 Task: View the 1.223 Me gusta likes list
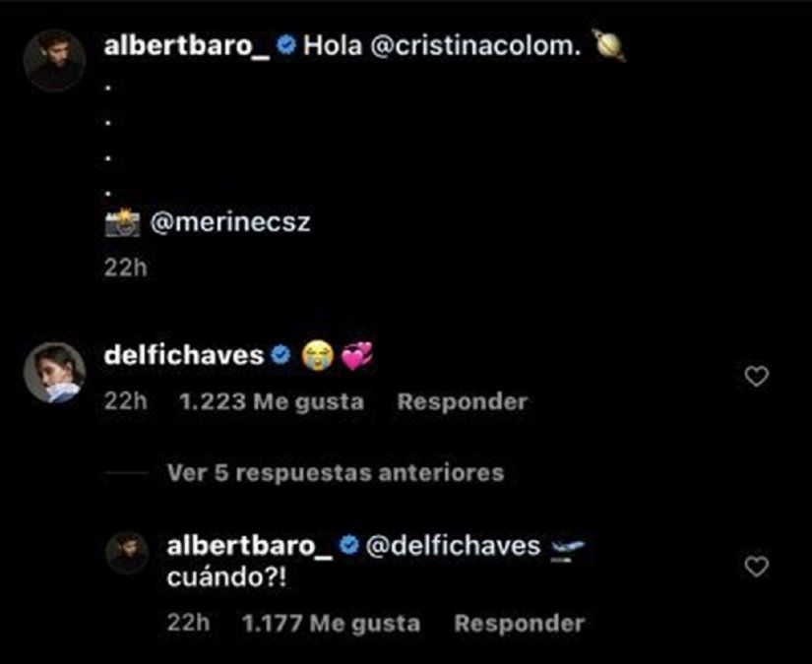point(272,402)
